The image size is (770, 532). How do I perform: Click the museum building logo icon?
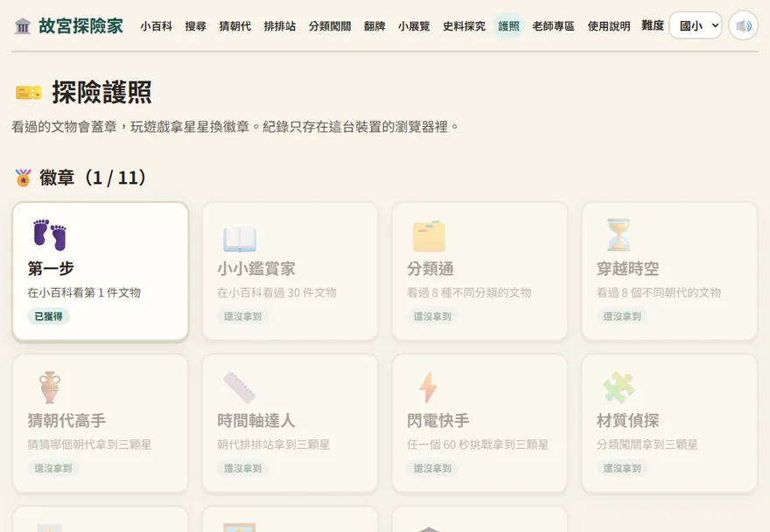(x=23, y=26)
